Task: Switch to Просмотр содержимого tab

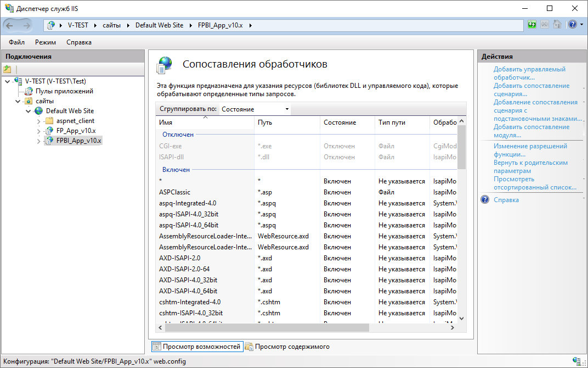Action: click(x=287, y=347)
